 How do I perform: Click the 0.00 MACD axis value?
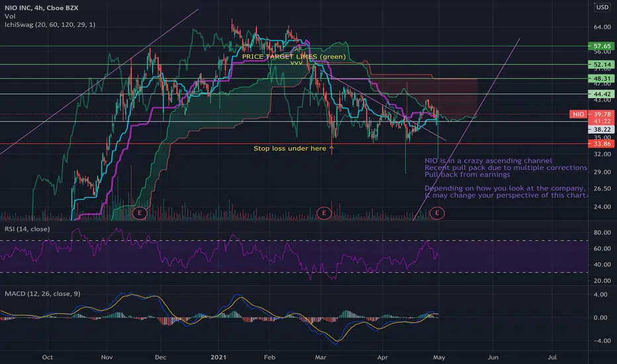click(602, 318)
